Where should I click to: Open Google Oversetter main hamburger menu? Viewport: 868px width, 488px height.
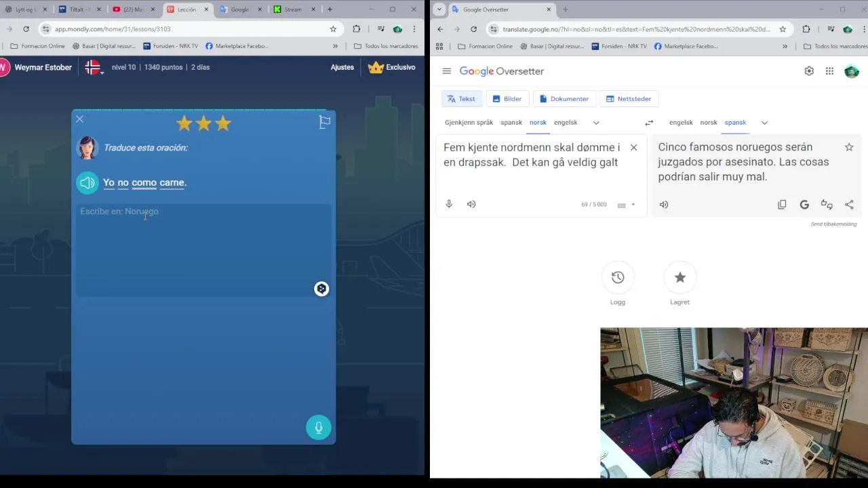[446, 71]
